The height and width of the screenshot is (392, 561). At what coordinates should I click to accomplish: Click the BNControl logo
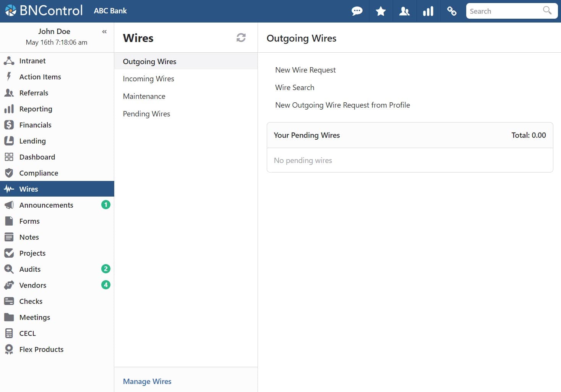pyautogui.click(x=44, y=11)
